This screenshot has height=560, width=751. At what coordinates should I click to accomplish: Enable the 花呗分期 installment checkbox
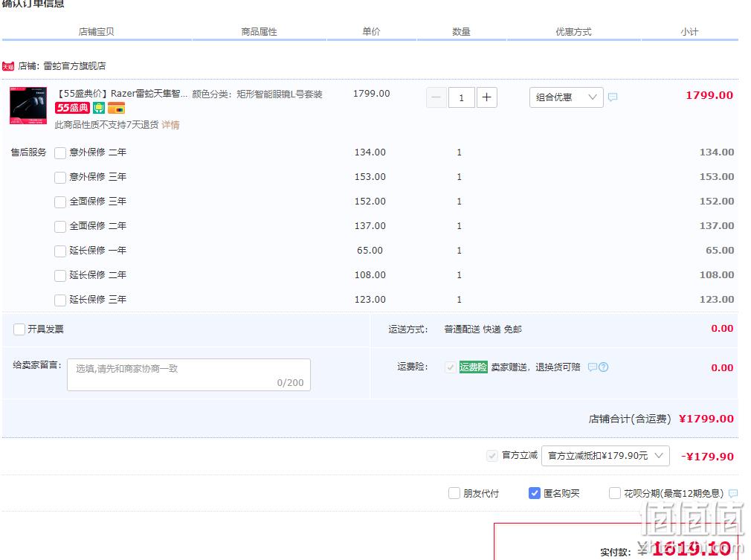coord(614,493)
